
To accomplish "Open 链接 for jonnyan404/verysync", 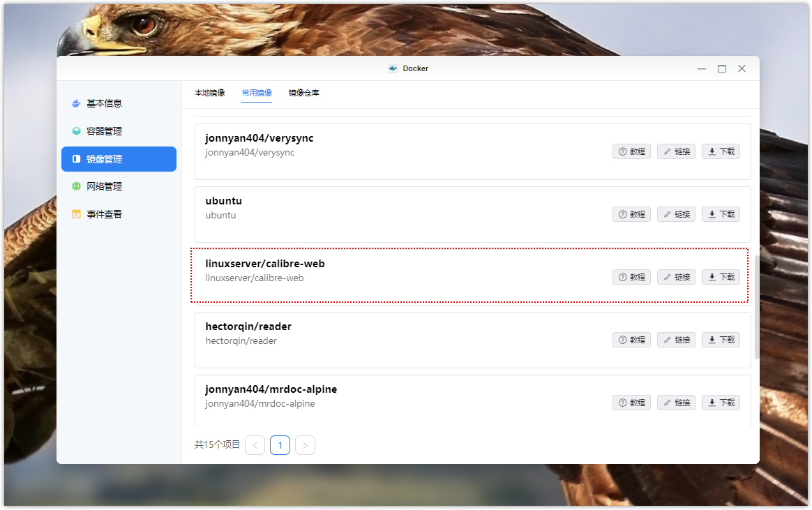I will (x=677, y=151).
